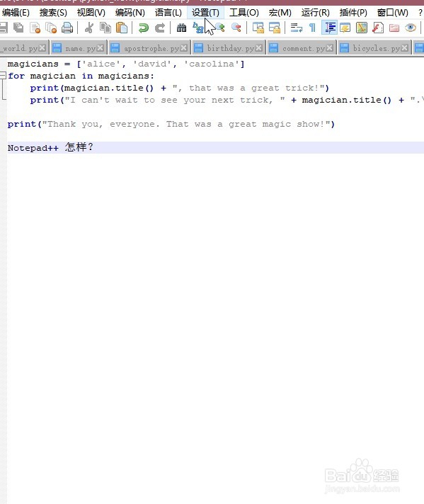Click the Close All documents toolbar icon
The image size is (424, 504).
coord(51,28)
